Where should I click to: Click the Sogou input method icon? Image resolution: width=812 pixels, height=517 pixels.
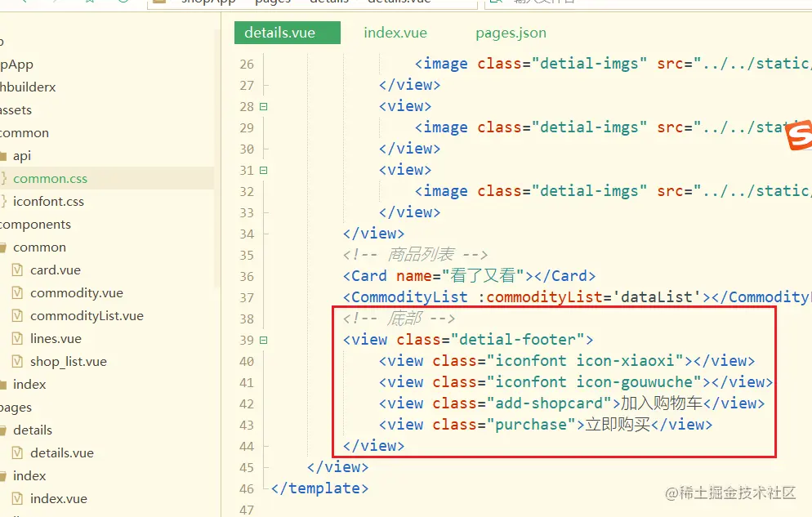point(799,136)
